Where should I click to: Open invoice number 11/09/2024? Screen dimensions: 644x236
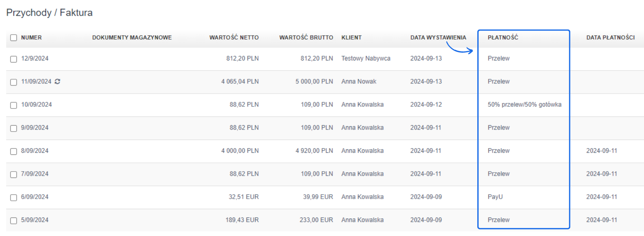[36, 82]
